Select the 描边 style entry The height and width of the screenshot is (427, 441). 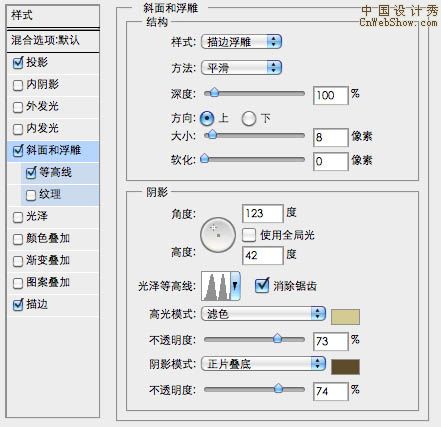[53, 304]
